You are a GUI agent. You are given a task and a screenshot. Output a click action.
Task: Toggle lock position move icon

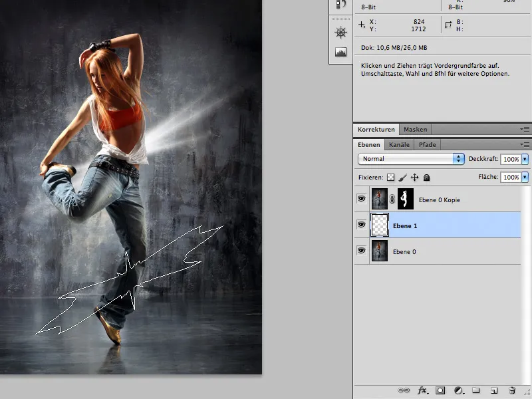[x=414, y=178]
